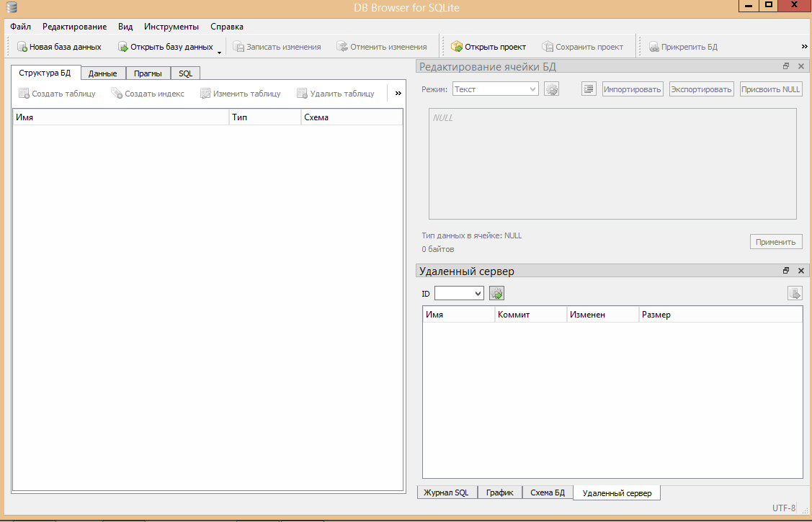Click Имя column header in remote list
The width and height of the screenshot is (812, 522).
coord(458,315)
